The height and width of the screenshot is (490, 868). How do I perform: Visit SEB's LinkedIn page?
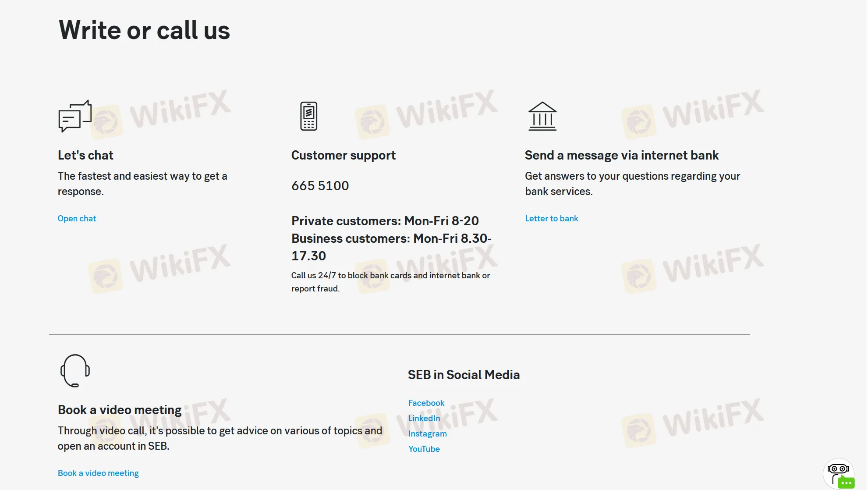[x=424, y=418]
